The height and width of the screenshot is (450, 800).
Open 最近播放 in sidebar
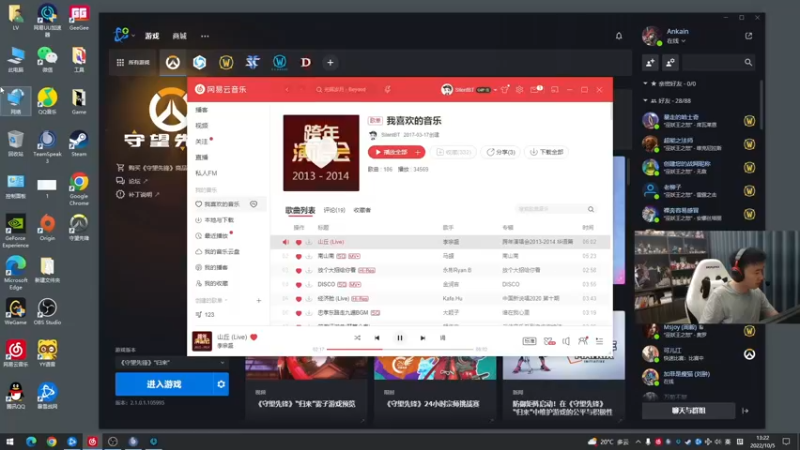click(216, 236)
